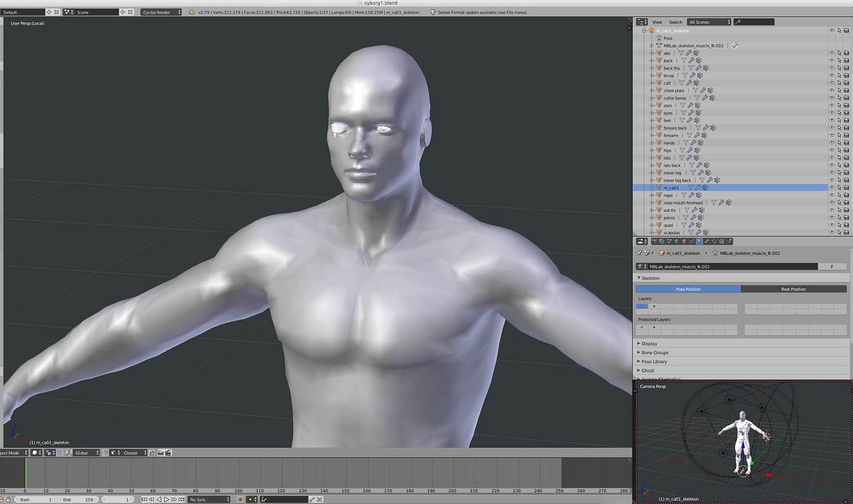The height and width of the screenshot is (504, 853).
Task: Toggle renderability camera for quad row
Action: 846,225
